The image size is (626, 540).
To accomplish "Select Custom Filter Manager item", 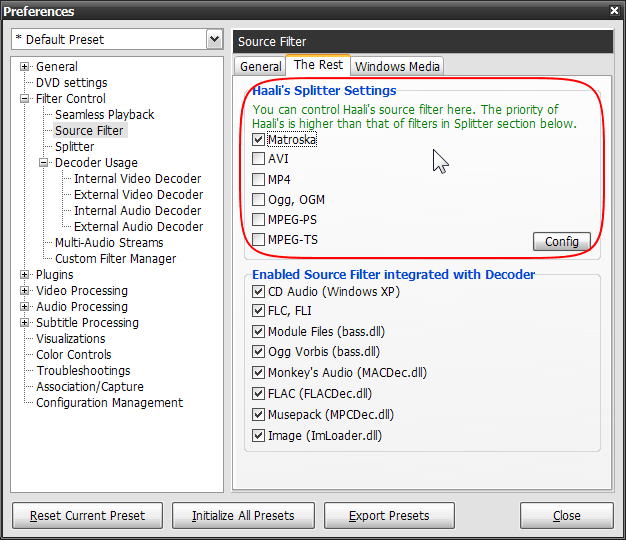I will (115, 259).
